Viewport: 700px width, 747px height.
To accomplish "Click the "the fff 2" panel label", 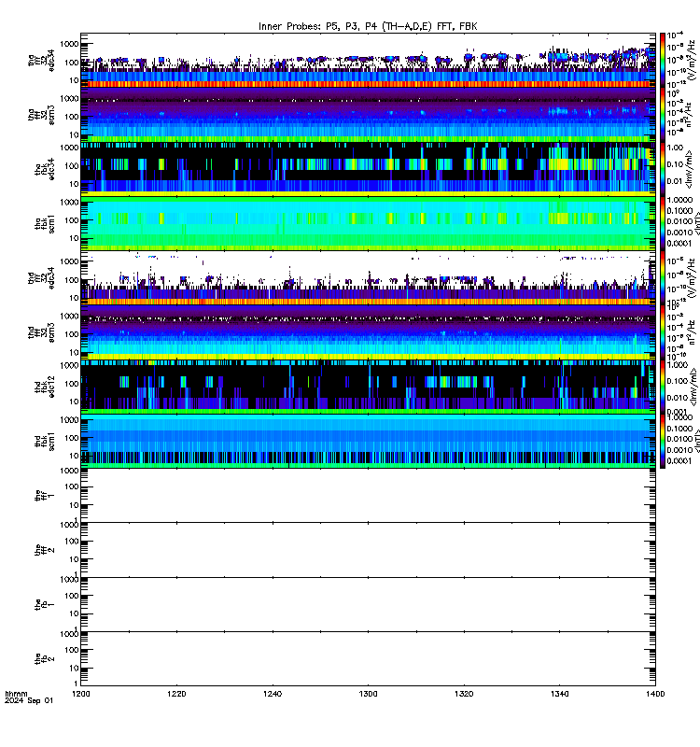I will tap(45, 550).
